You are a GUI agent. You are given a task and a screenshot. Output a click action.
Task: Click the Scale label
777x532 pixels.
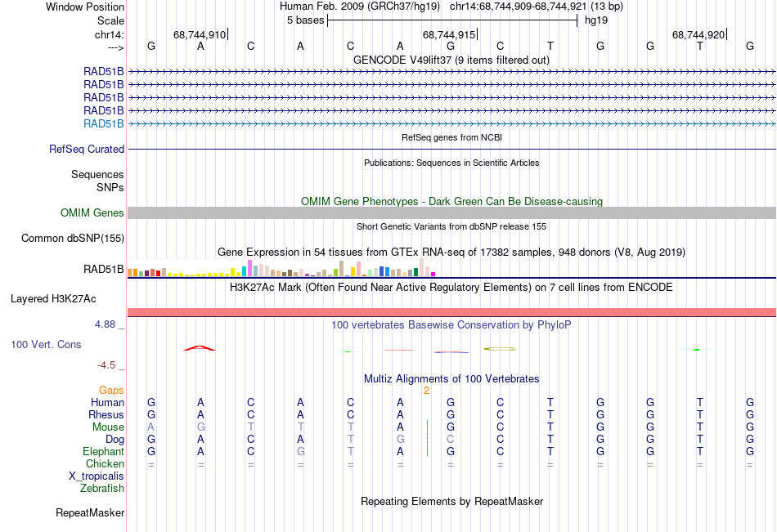click(110, 20)
